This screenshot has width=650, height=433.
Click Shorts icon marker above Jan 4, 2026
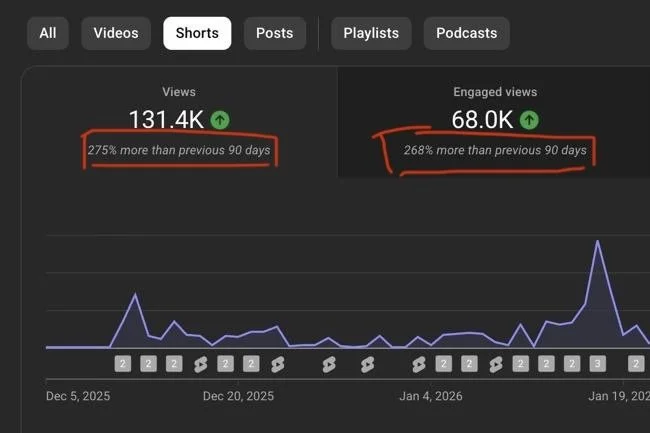[x=419, y=365]
